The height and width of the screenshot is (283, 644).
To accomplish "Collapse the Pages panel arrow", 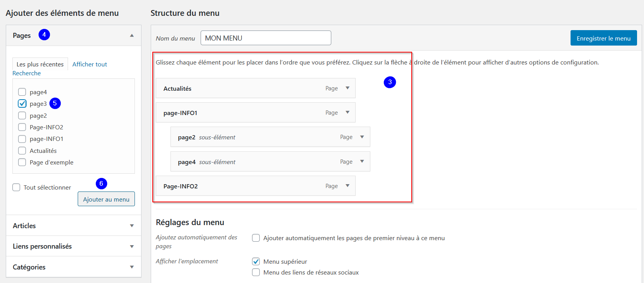I will click(x=132, y=35).
